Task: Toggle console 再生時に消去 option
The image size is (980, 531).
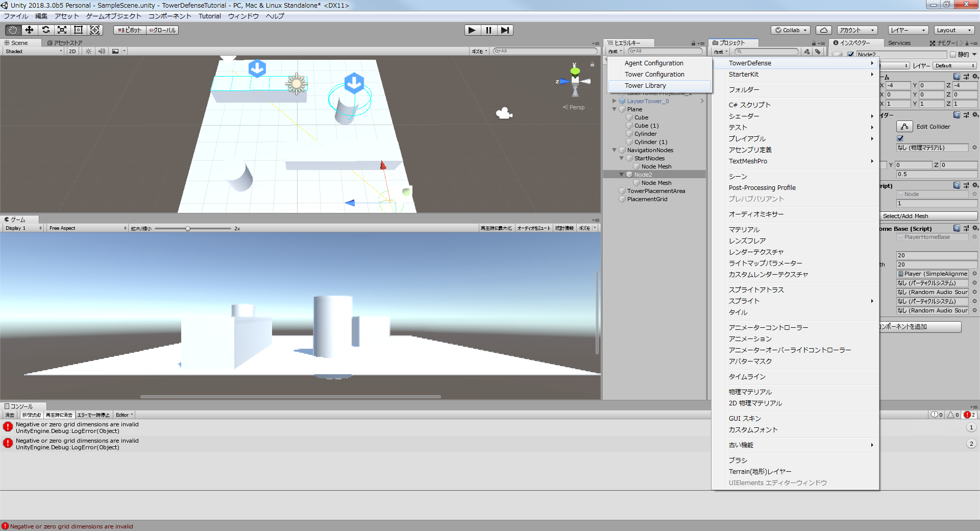Action: tap(59, 415)
